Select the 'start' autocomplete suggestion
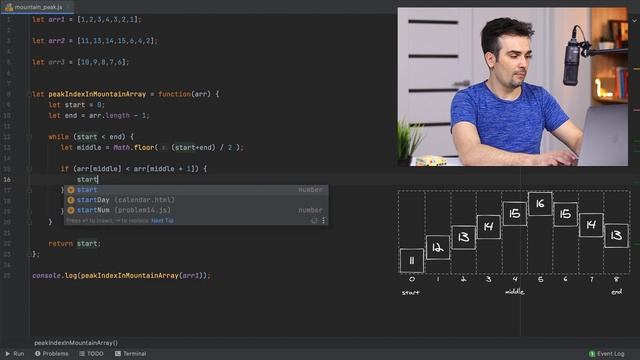640x360 pixels. (x=196, y=190)
